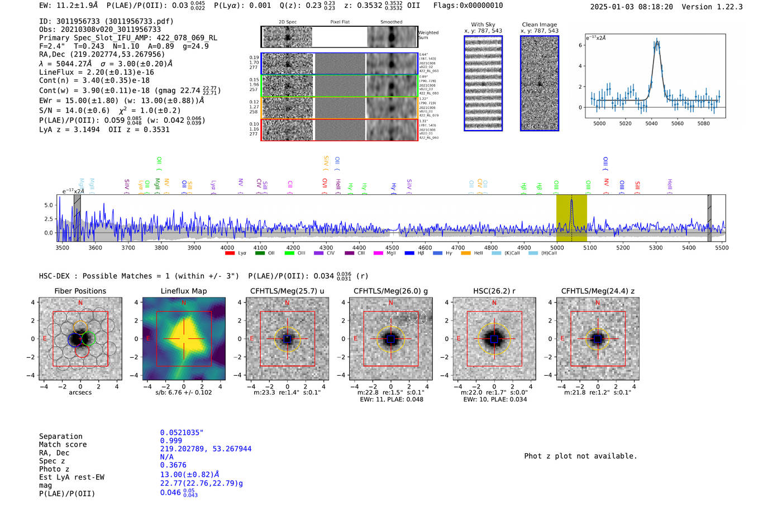
Task: Click the With Sky image panel
Action: point(483,84)
